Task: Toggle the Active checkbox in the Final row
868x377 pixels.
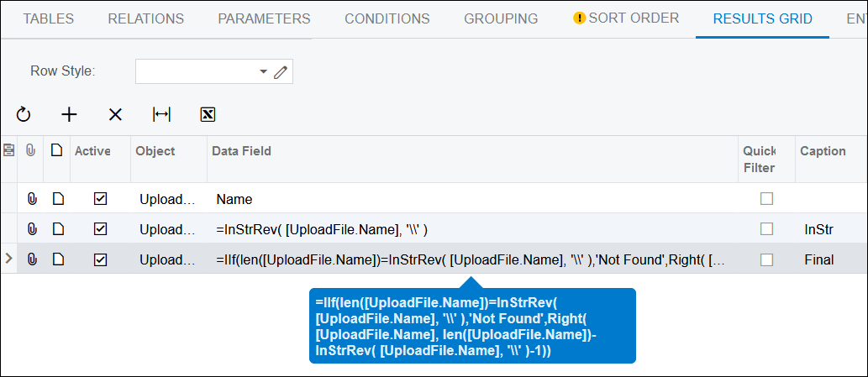Action: tap(100, 259)
